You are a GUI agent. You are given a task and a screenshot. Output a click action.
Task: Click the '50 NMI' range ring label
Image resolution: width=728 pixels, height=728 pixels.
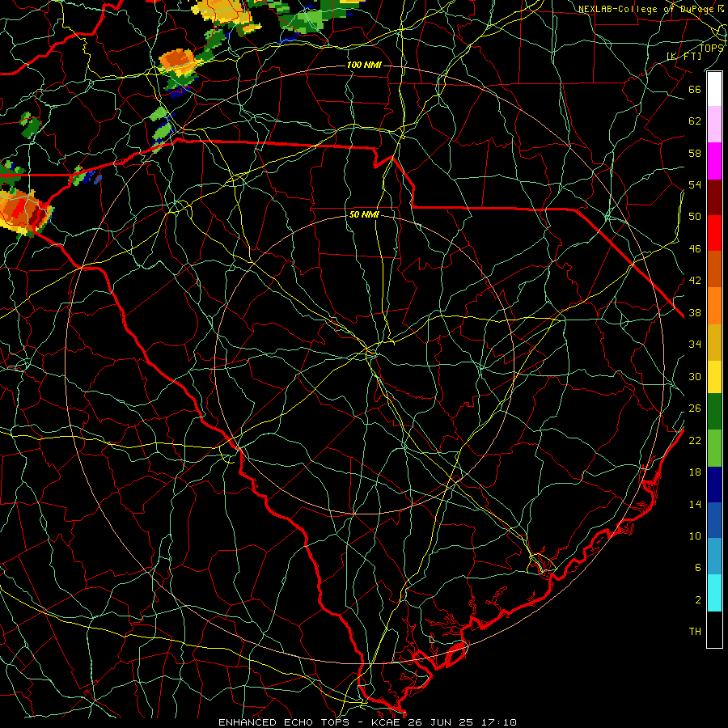pyautogui.click(x=364, y=214)
